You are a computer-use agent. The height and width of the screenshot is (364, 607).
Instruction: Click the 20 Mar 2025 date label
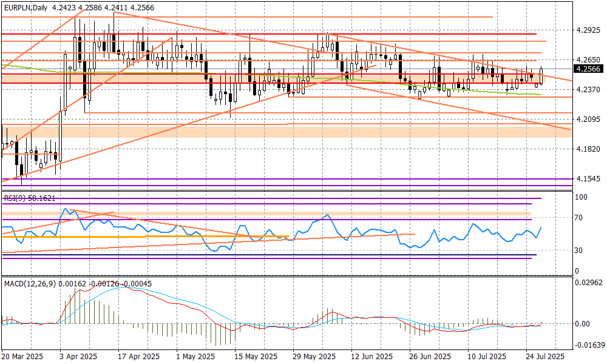point(22,356)
